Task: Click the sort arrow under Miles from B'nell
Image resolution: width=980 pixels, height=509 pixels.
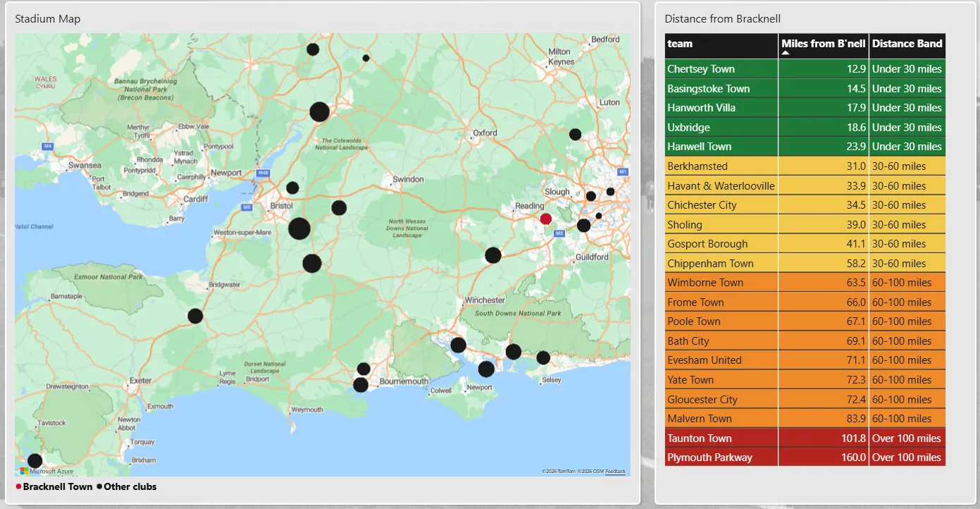Action: tap(786, 53)
